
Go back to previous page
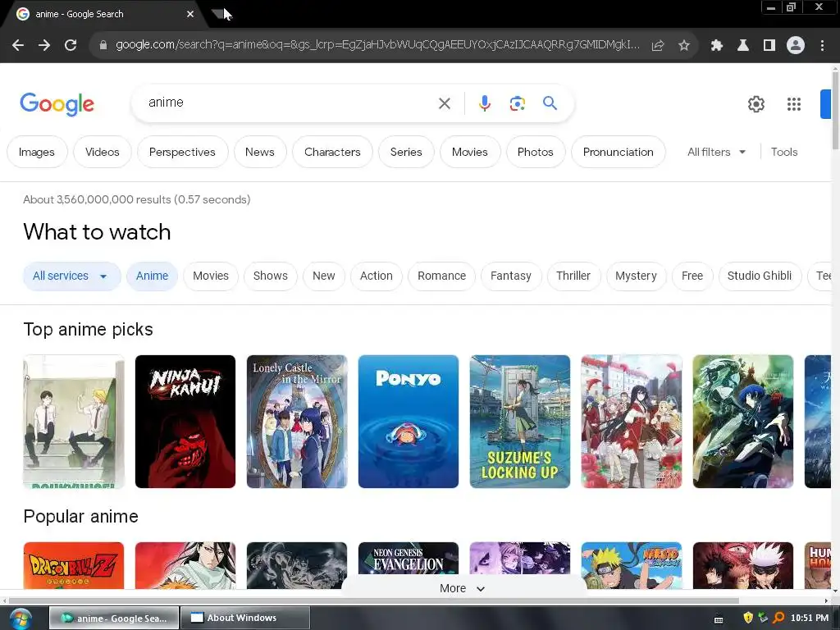pyautogui.click(x=18, y=46)
